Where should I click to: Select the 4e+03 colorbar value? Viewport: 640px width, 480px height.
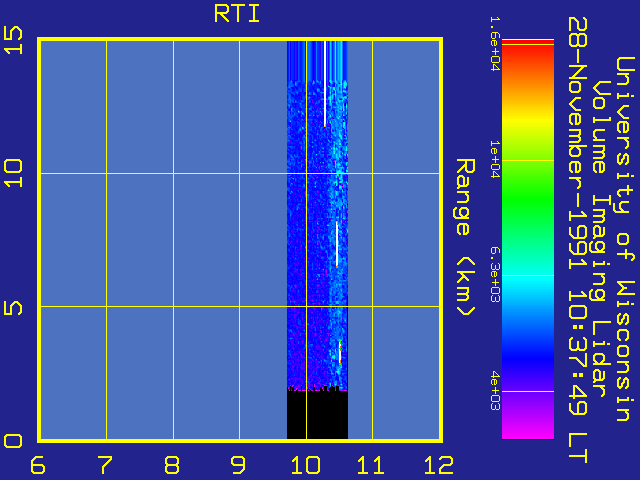(495, 391)
